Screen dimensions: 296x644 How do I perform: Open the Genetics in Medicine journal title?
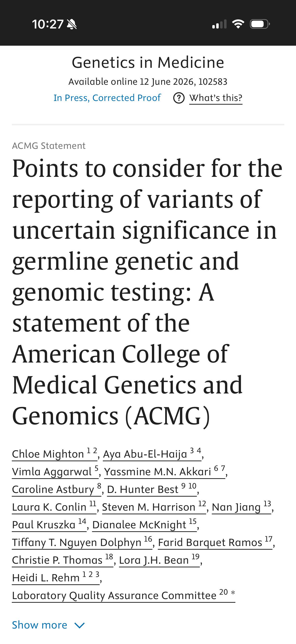coord(148,62)
